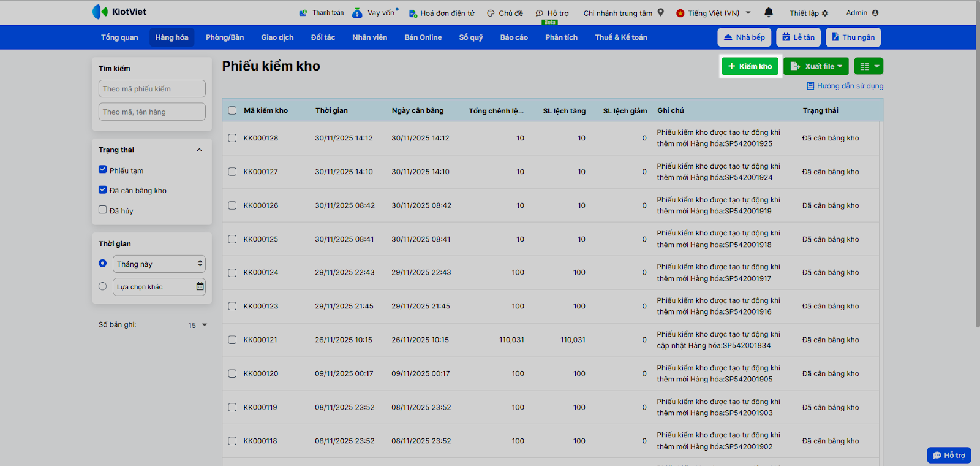This screenshot has width=980, height=466.
Task: Expand the Xuất file dropdown
Action: pos(817,66)
